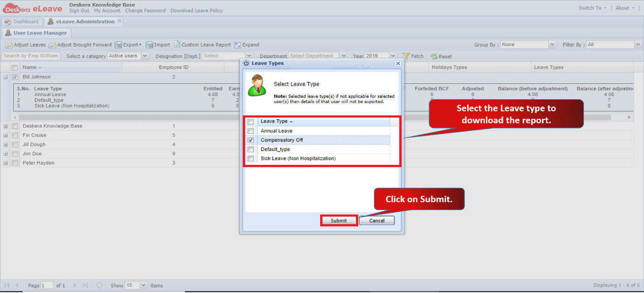Click the Cancel button
Viewport: 644px width, 293px height.
(377, 221)
